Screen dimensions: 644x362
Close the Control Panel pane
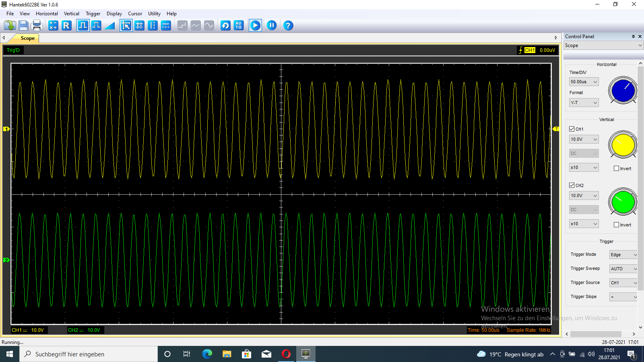pos(640,37)
